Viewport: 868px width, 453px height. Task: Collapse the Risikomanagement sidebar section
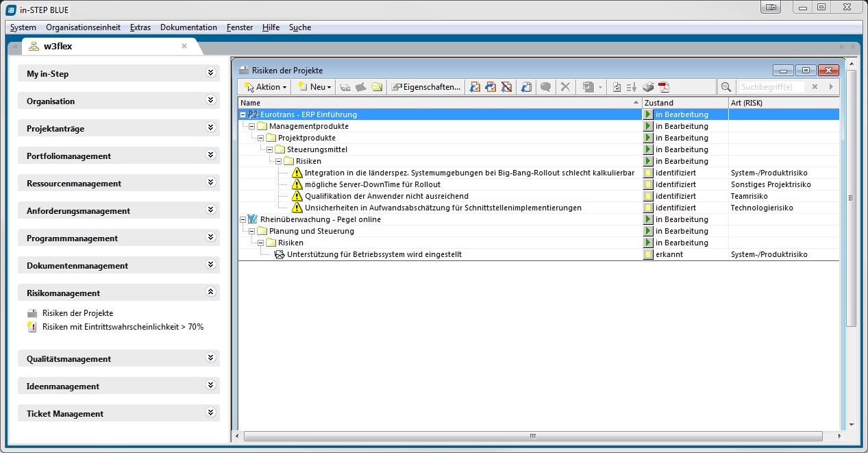point(210,293)
